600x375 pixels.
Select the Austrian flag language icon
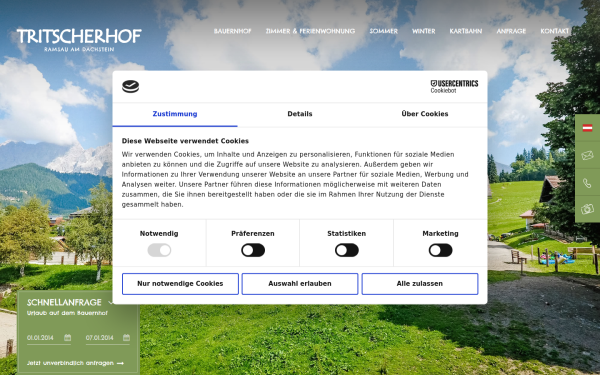point(587,128)
